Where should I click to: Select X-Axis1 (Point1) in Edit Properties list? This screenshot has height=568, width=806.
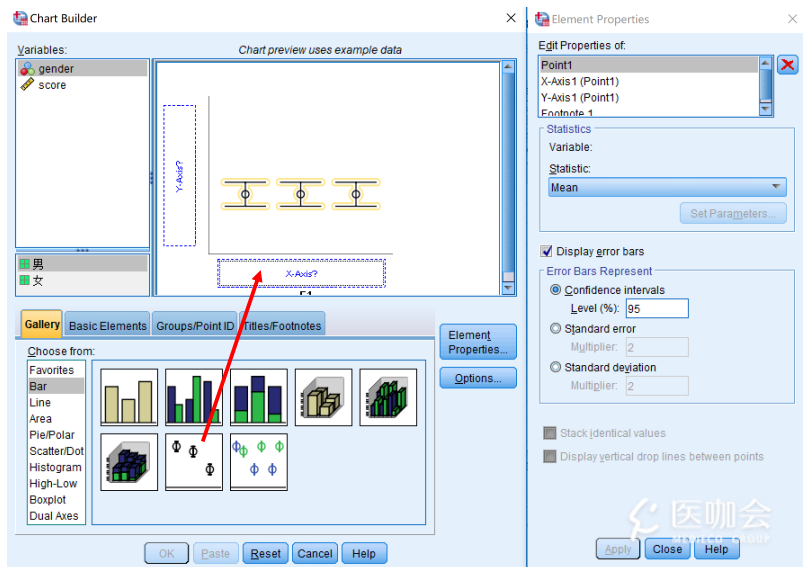[580, 81]
